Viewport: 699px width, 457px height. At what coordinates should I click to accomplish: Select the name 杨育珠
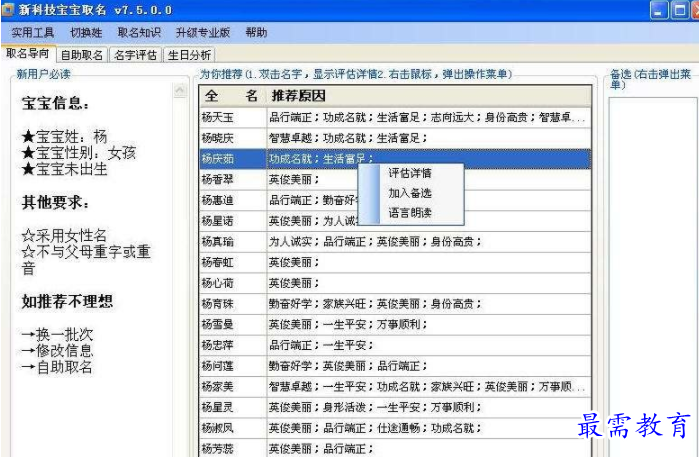tap(218, 304)
